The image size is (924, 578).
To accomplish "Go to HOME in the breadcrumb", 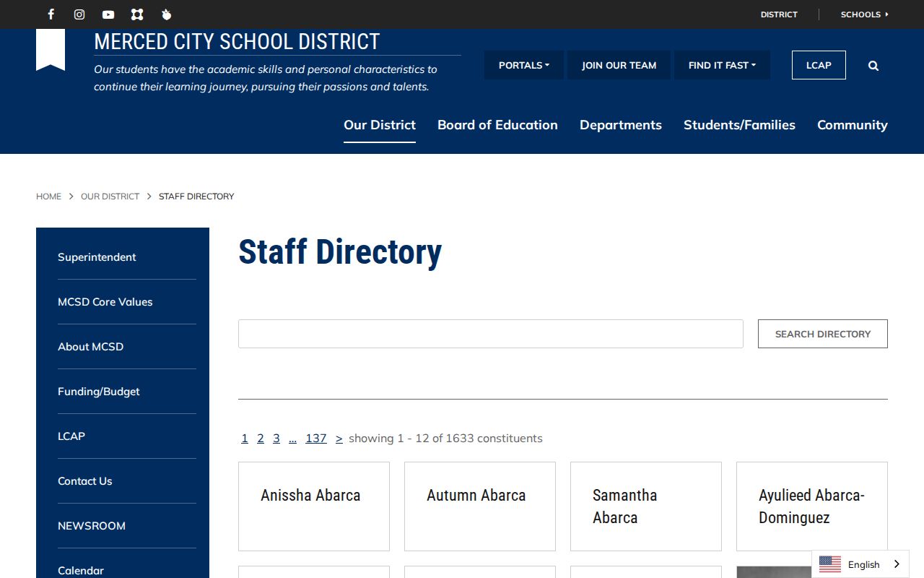I will tap(48, 197).
